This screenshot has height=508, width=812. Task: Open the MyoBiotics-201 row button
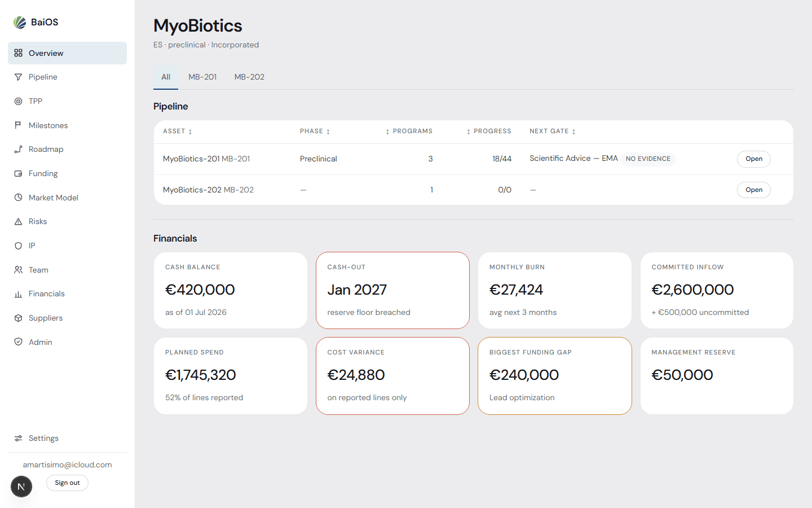(753, 159)
